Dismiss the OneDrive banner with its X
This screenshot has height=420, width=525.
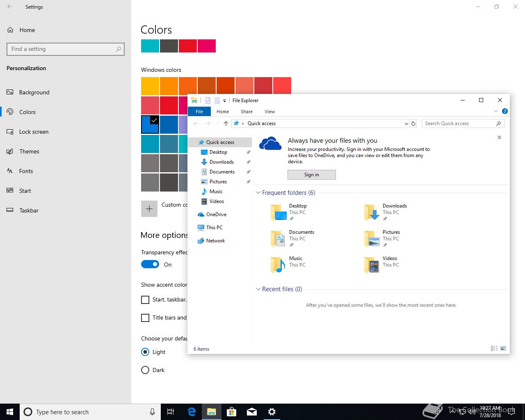click(499, 137)
